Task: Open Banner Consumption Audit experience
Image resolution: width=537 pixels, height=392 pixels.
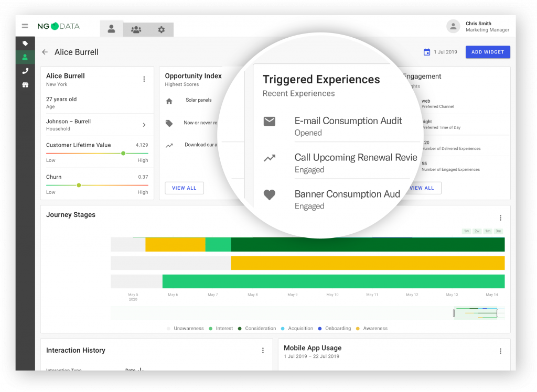Action: point(347,194)
